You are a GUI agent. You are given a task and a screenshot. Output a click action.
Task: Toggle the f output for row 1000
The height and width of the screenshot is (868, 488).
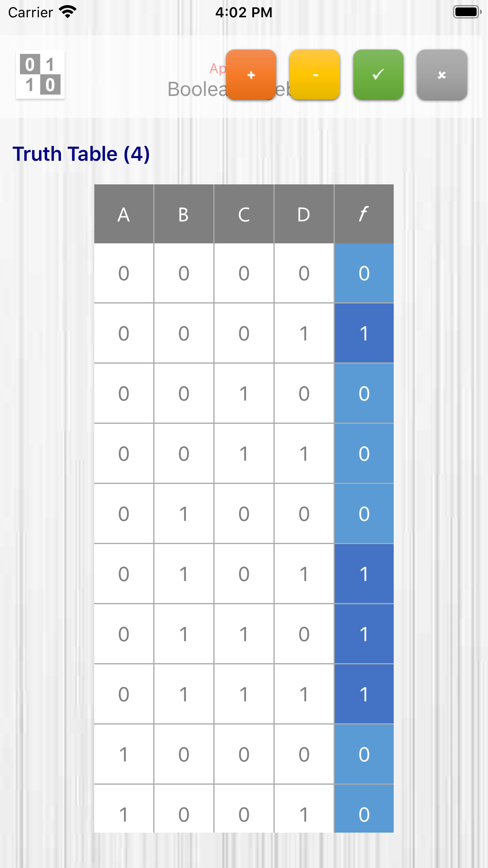(363, 754)
